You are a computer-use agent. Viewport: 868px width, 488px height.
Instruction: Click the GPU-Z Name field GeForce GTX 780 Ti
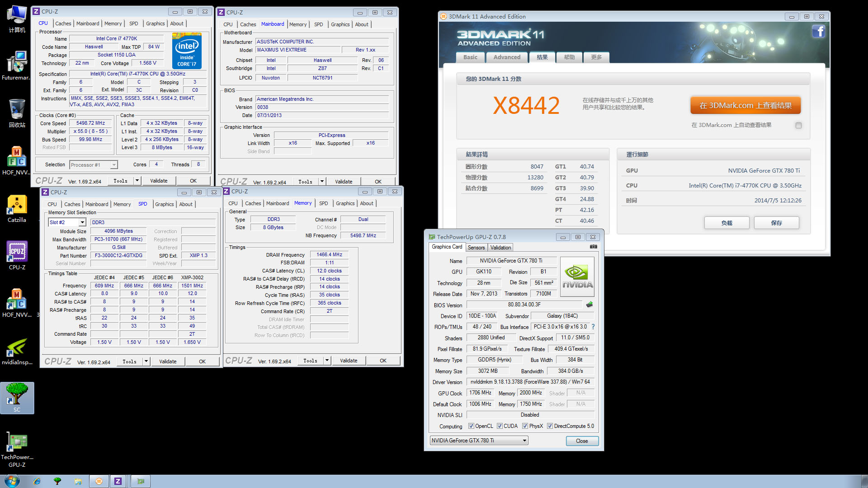[511, 261]
